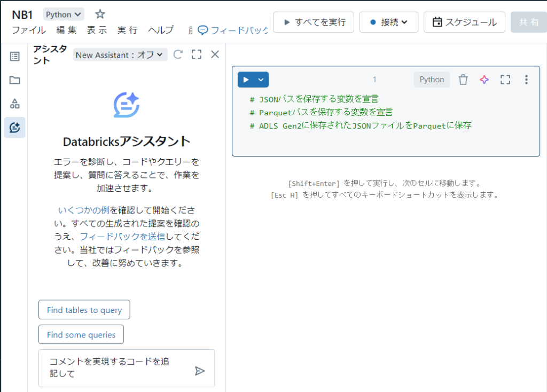The height and width of the screenshot is (392, 547).
Task: Click the Assistant sidebar icon
Action: click(15, 128)
